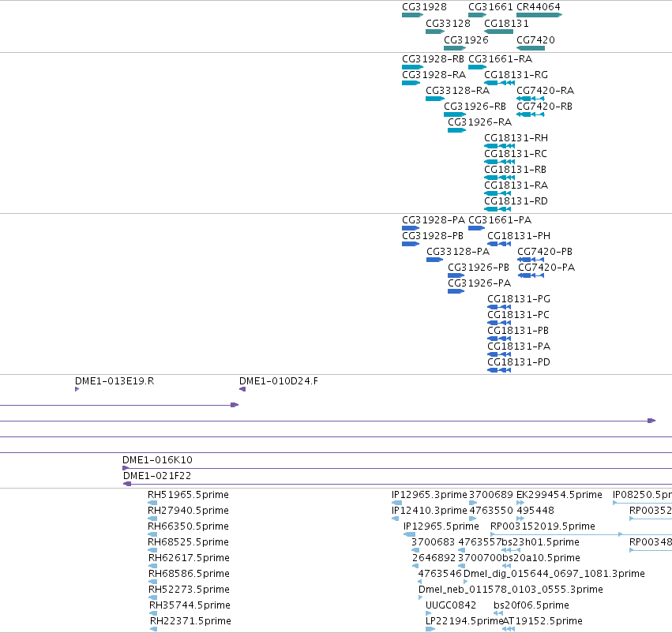This screenshot has height=633, width=672.
Task: Select EST IP12965.5prime
Action: pyautogui.click(x=409, y=535)
